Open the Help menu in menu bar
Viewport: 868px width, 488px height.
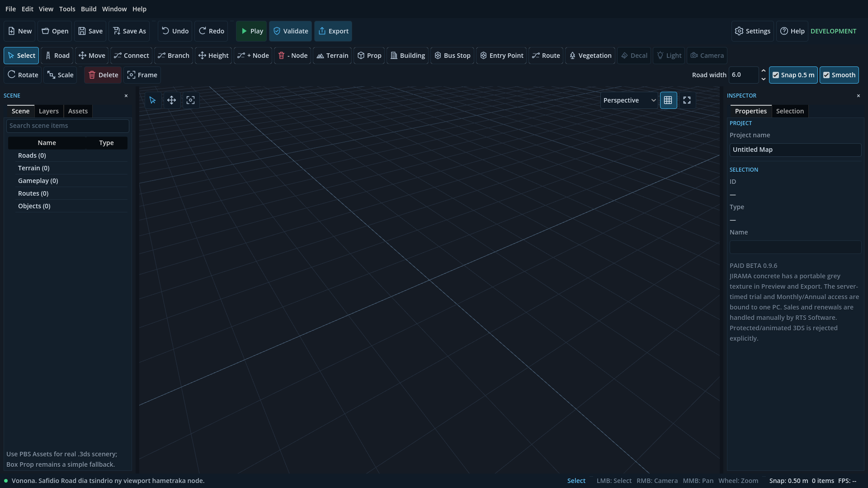(x=139, y=9)
